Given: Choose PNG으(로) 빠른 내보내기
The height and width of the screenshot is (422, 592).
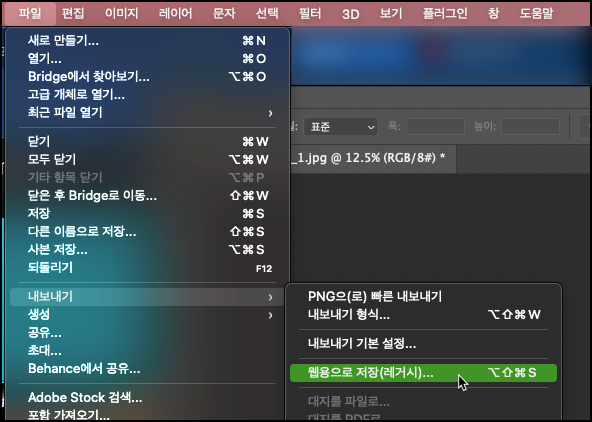Looking at the screenshot, I should pyautogui.click(x=423, y=297).
